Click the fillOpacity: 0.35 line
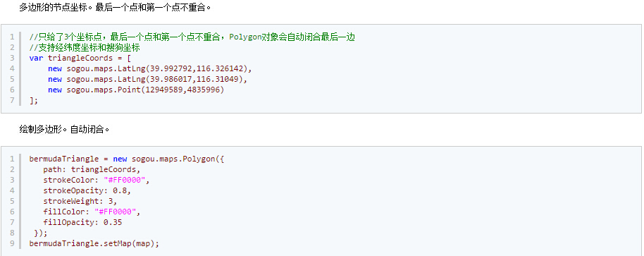644x256 pixels. pos(82,222)
